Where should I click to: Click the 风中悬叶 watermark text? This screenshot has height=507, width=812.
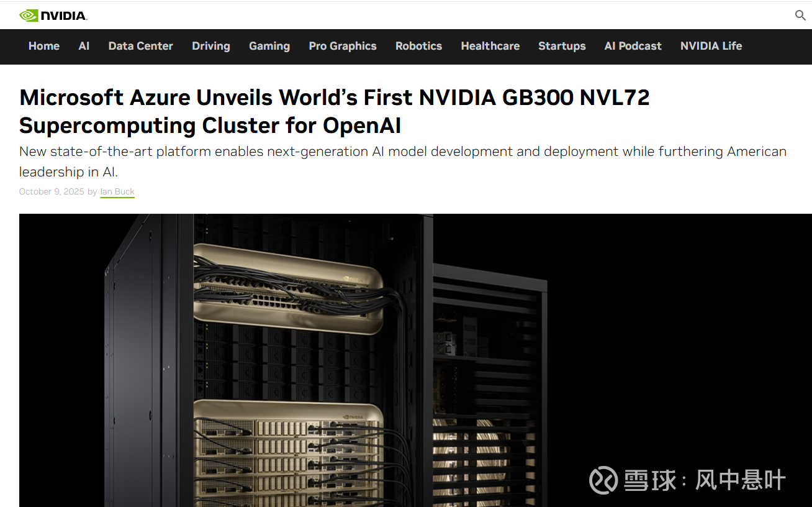(741, 480)
